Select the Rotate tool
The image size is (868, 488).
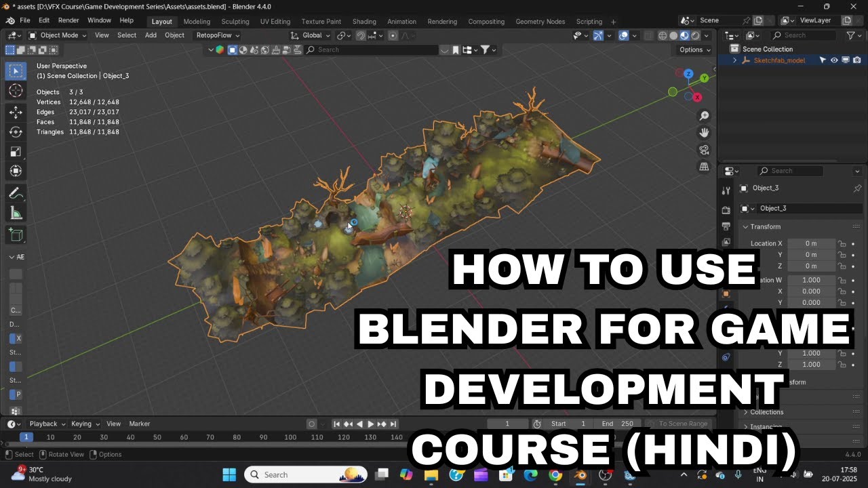click(x=16, y=131)
